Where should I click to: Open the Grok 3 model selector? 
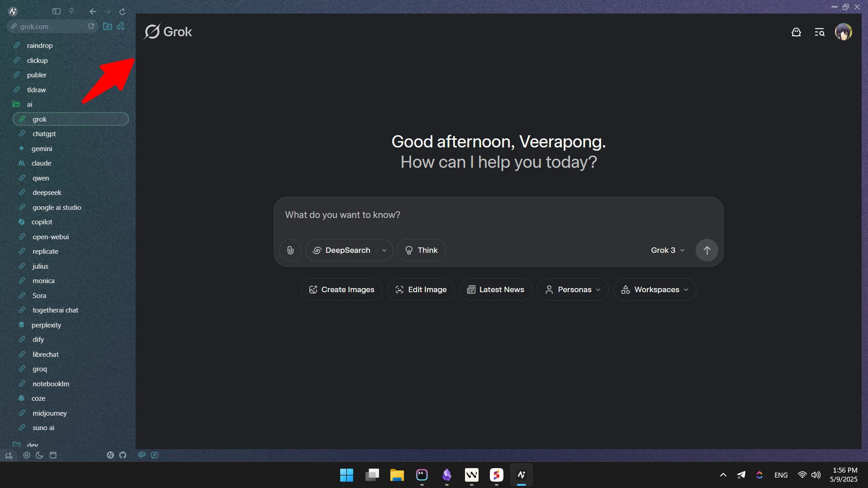click(668, 251)
